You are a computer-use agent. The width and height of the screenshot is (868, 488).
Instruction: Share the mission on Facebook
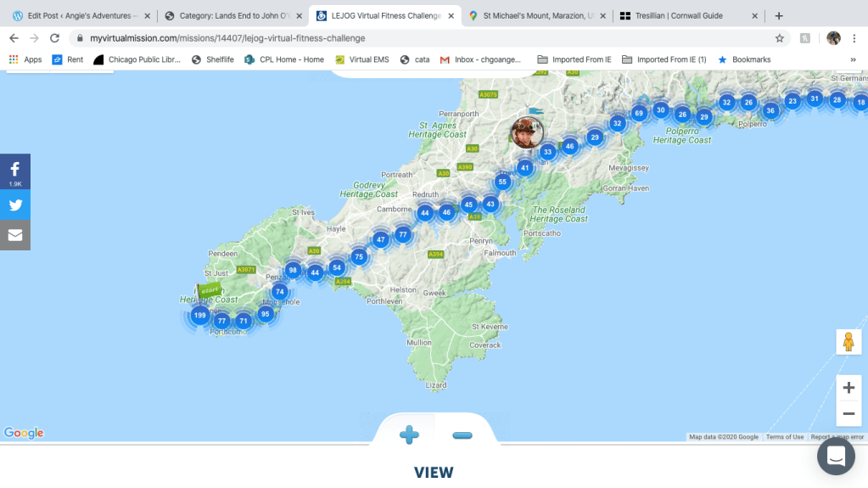[x=15, y=171]
